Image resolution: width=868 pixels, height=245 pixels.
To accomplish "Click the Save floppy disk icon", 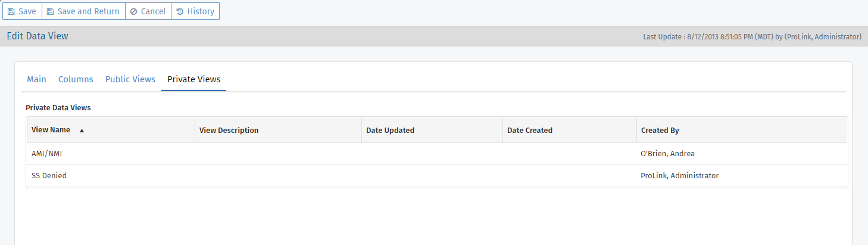I will point(11,11).
